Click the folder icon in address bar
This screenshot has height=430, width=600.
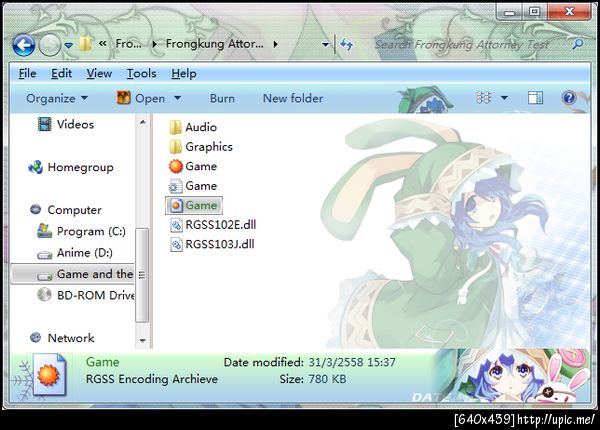(85, 44)
